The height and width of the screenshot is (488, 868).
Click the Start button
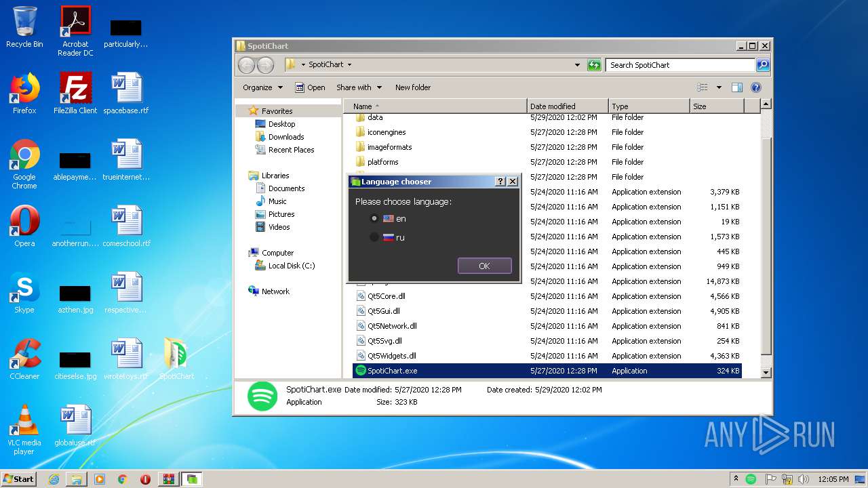(x=19, y=479)
